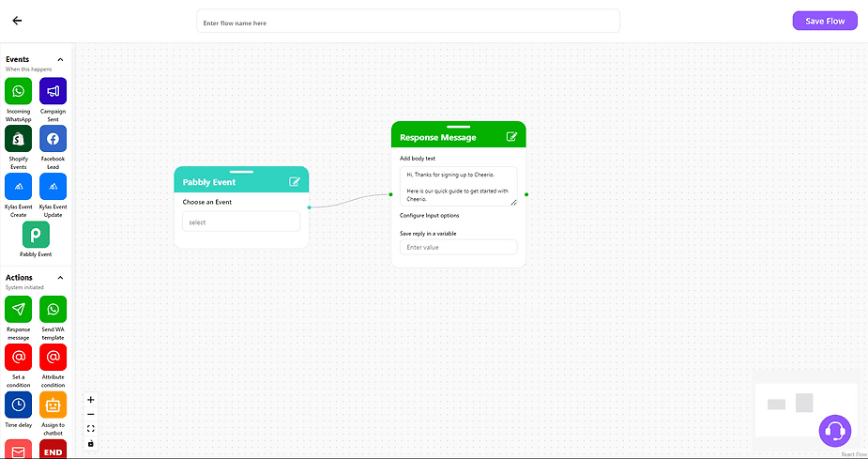The image size is (868, 459).
Task: Select the Kylas Event Update icon
Action: [x=53, y=187]
